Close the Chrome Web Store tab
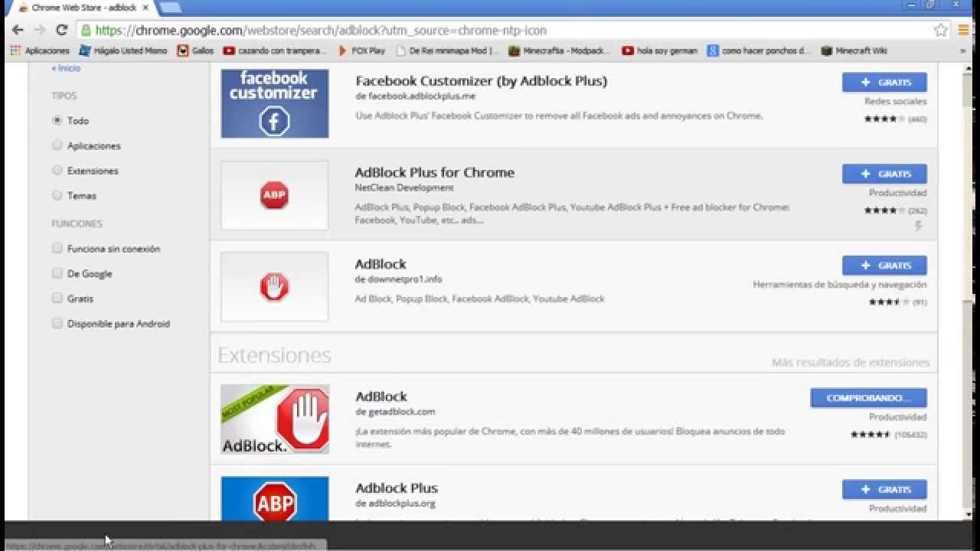This screenshot has width=980, height=551. coord(145,8)
